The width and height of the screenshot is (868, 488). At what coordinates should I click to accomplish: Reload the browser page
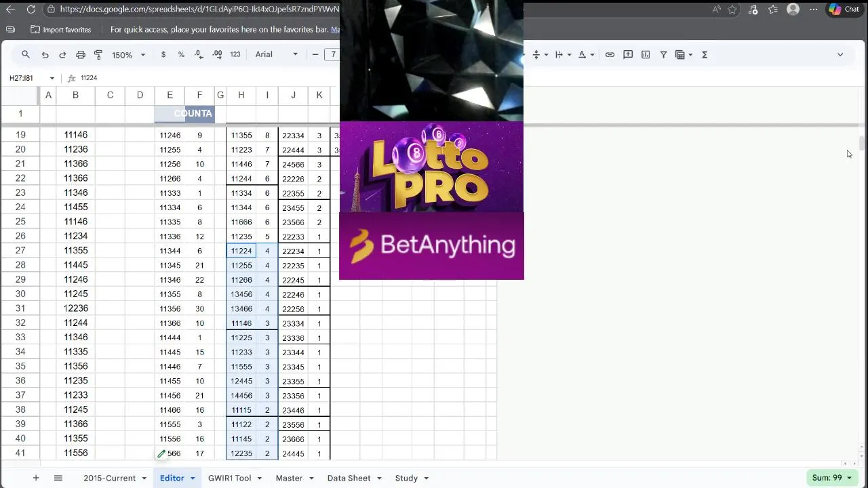pos(31,9)
